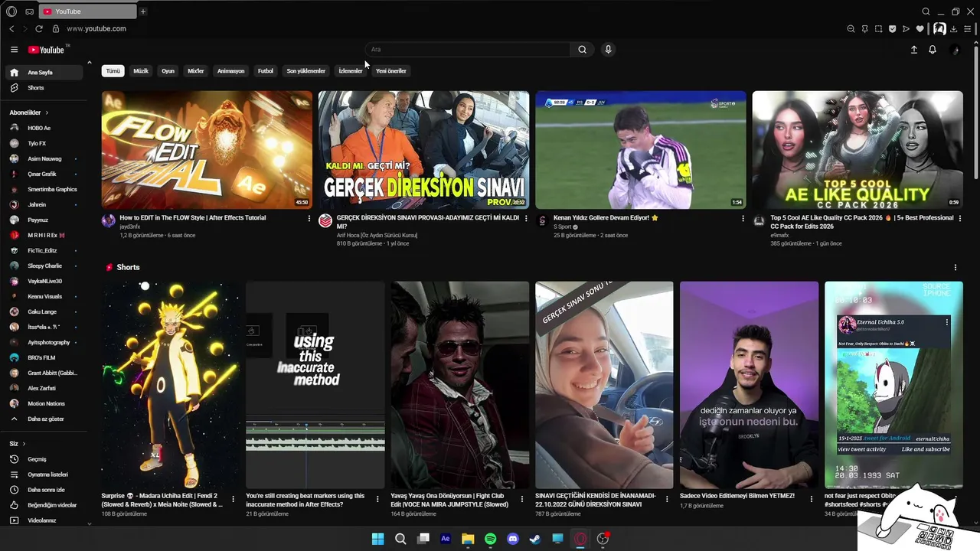Open After Effects from the taskbar
This screenshot has width=980, height=551.
click(446, 539)
